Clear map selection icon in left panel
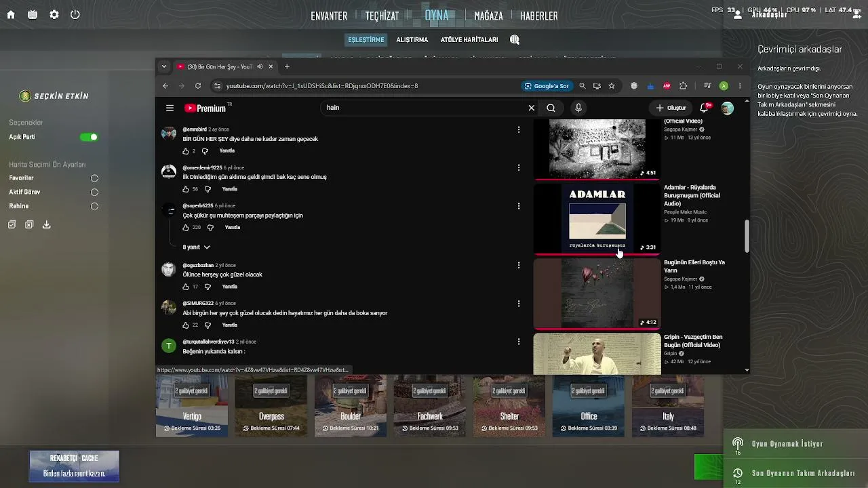The image size is (868, 488). pyautogui.click(x=29, y=224)
